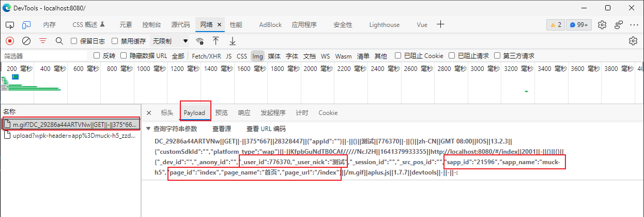Filter requests by 媒体 type
Image resolution: width=644 pixels, height=217 pixels.
pos(274,56)
